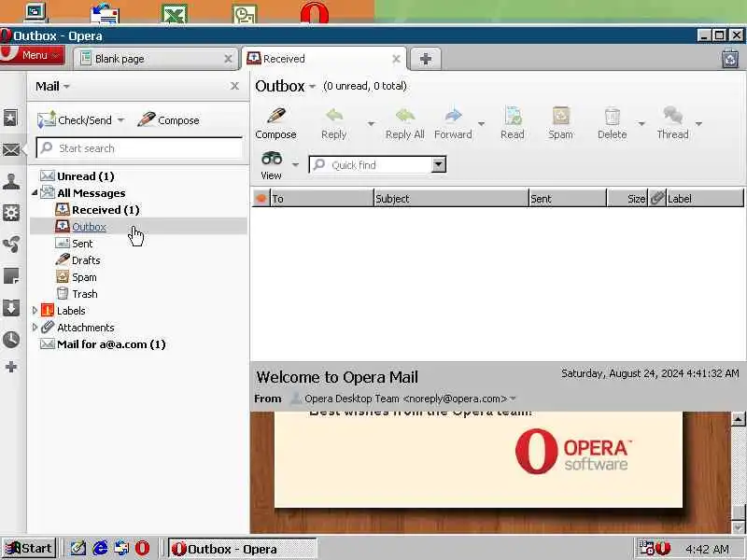Open sender noreply@opera.com dropdown
Screen dimensions: 747x560
(x=513, y=399)
